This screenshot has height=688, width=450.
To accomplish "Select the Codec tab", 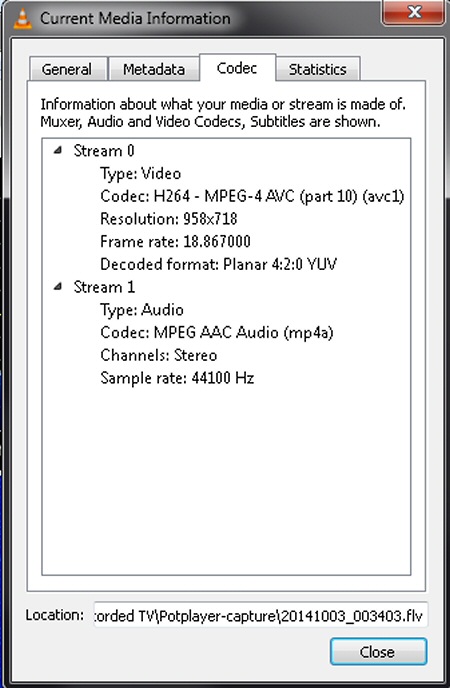I will tap(237, 68).
